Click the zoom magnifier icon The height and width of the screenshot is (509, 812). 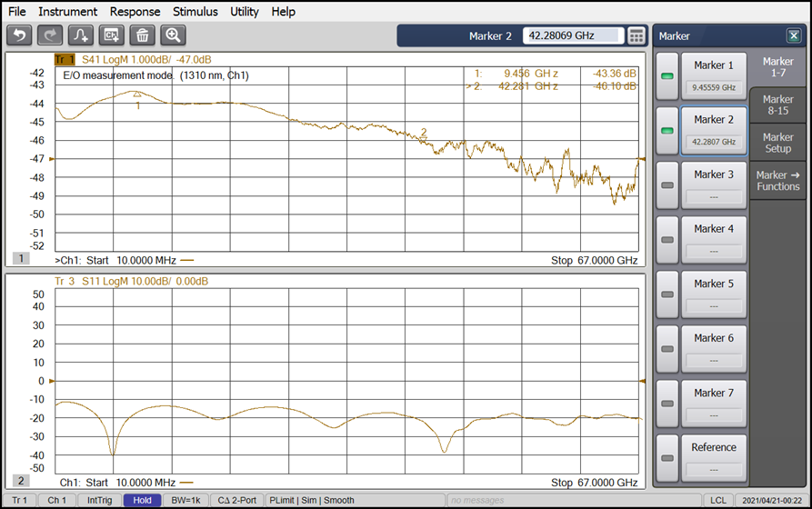pos(174,35)
